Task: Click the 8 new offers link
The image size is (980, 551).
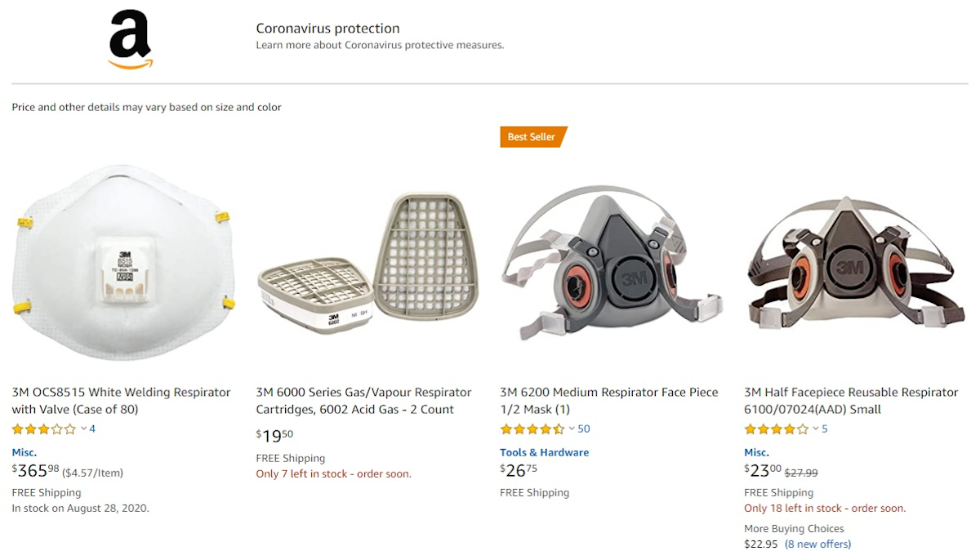Action: [x=817, y=544]
